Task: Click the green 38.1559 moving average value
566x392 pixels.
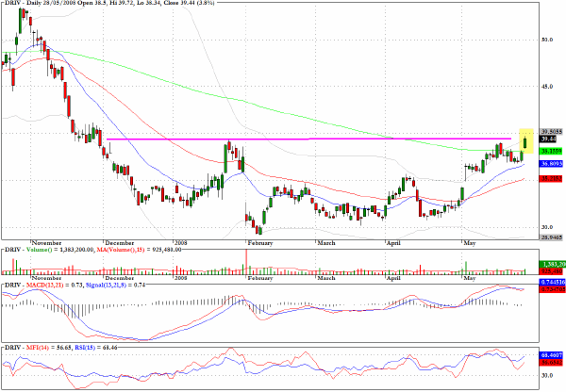Action: [551, 151]
